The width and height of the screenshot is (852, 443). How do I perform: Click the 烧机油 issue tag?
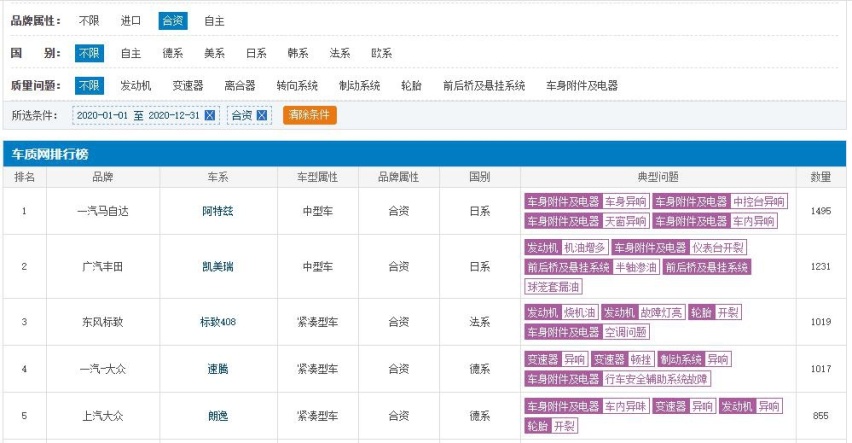coord(579,313)
